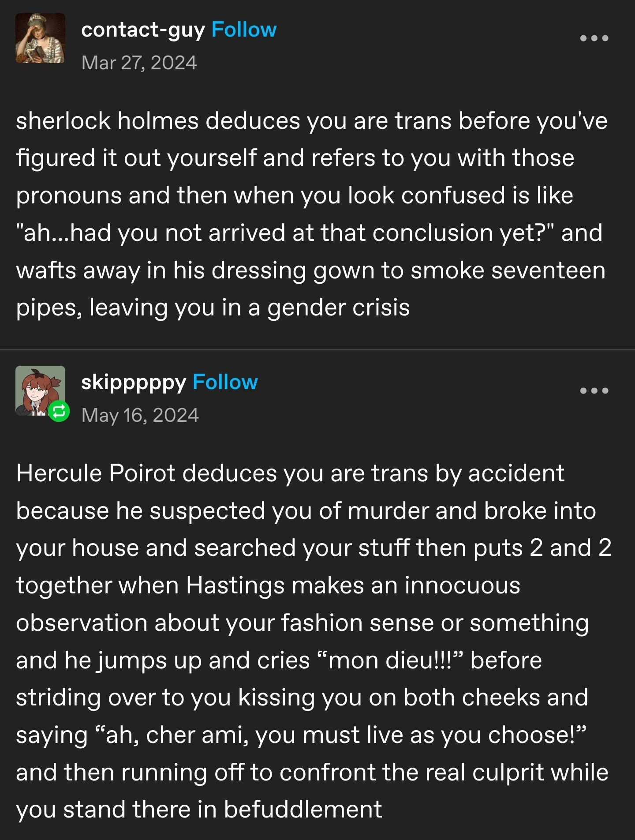
Task: Click the line 'together when Hastings makes an innocuous'
Action: point(268,586)
